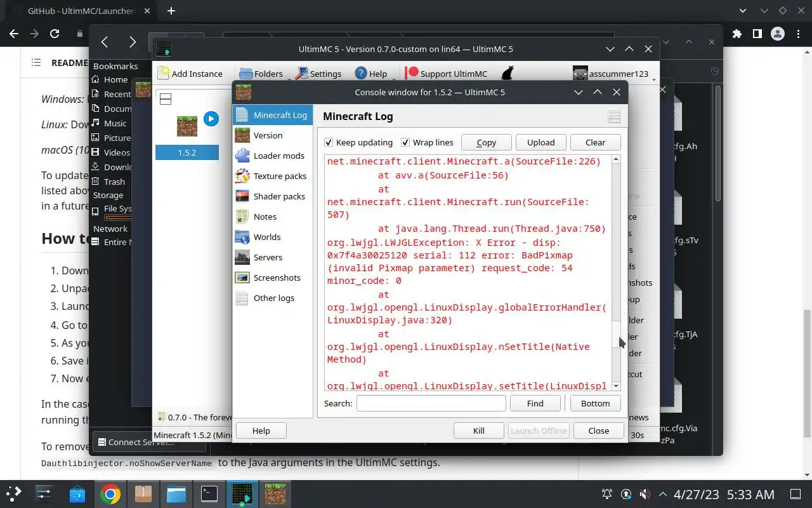The image size is (812, 508).
Task: Reload the Chrome page
Action: [x=55, y=34]
